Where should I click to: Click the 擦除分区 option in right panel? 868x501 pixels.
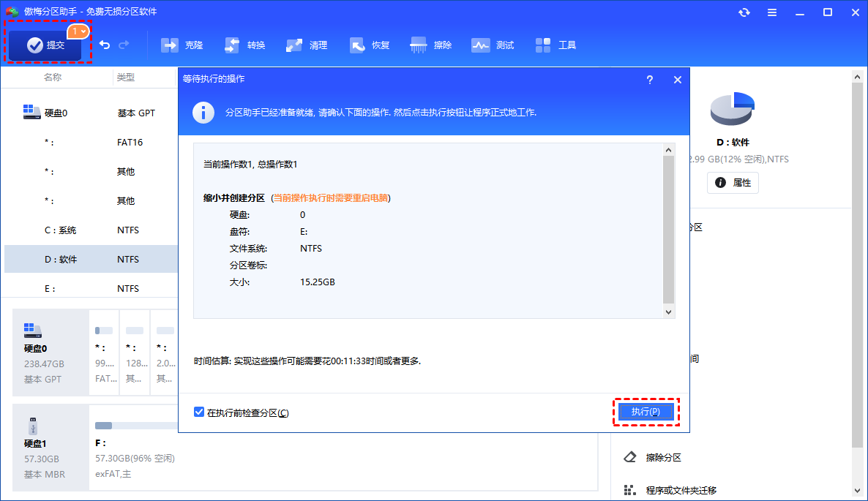pyautogui.click(x=662, y=456)
